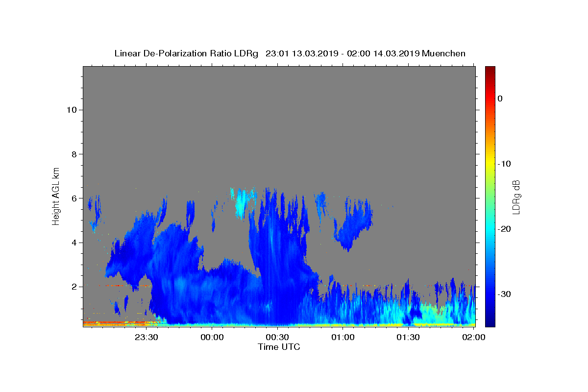Click the plot title 'Linear De-Polarization Ratio LDRg'

coord(186,53)
